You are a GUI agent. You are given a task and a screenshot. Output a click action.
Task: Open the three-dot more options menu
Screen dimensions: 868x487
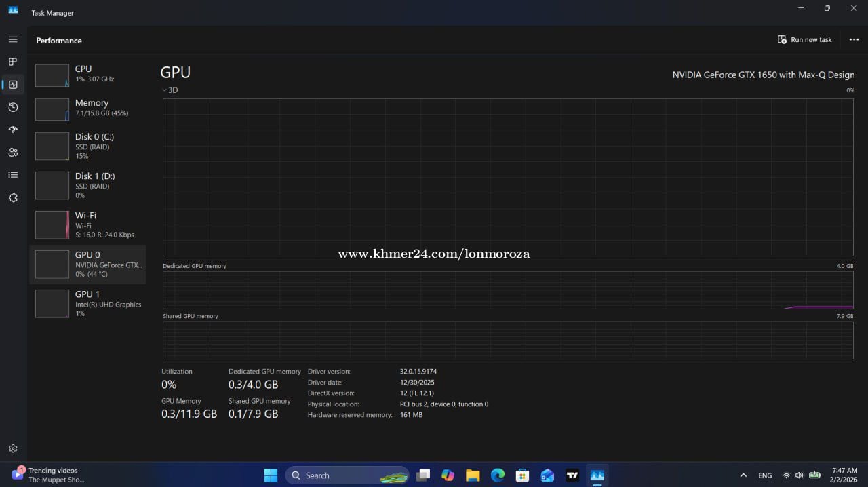(x=854, y=40)
